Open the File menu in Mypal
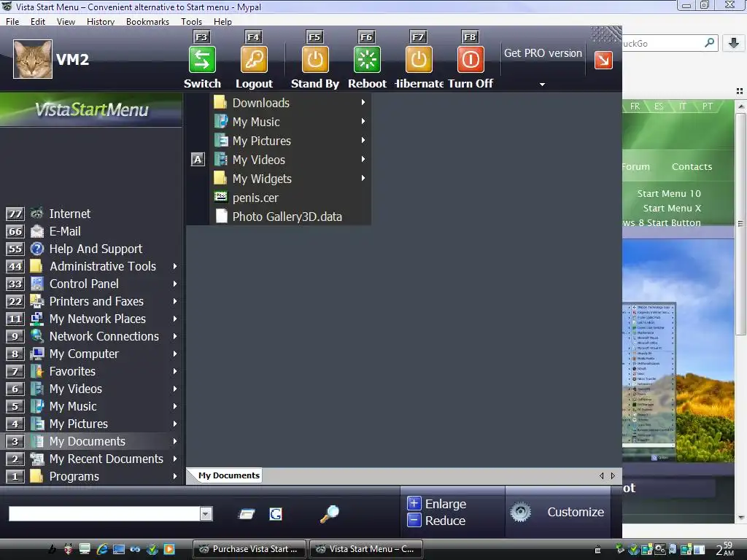This screenshot has height=560, width=747. point(12,21)
